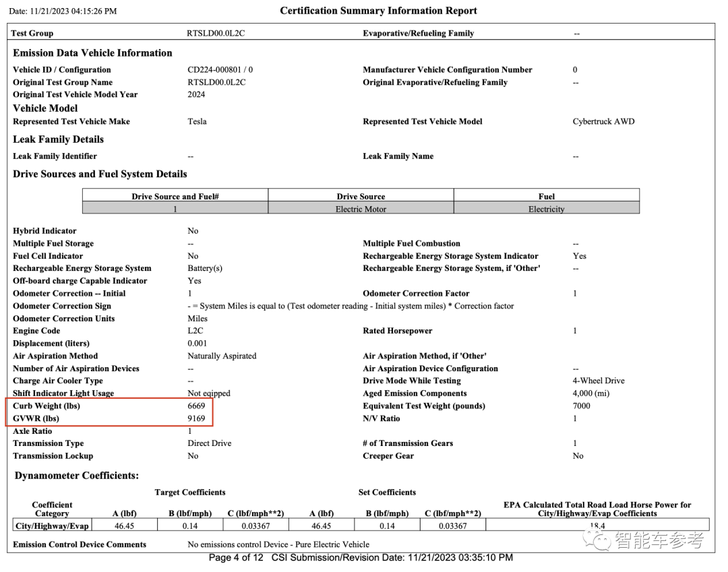Click the Equivalent Test Weight value 7000
The width and height of the screenshot is (728, 572).
[581, 406]
